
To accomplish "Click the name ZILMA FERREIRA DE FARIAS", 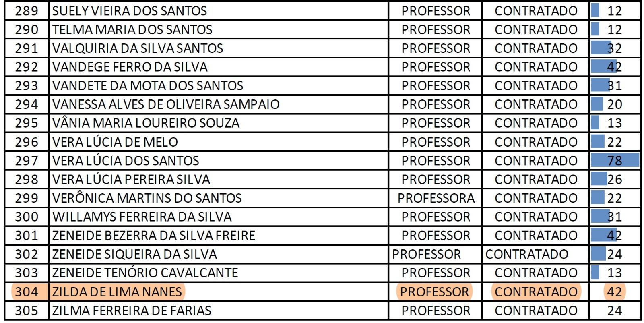I will tap(132, 311).
